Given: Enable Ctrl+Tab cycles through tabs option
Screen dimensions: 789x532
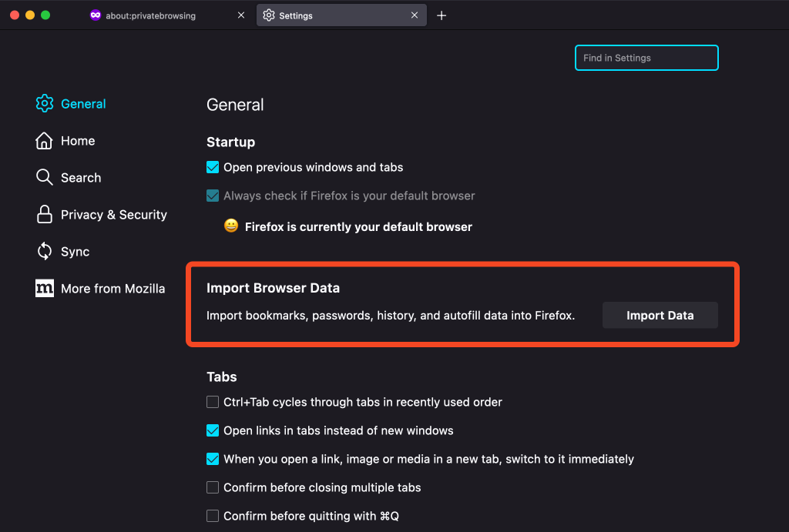Looking at the screenshot, I should (213, 402).
